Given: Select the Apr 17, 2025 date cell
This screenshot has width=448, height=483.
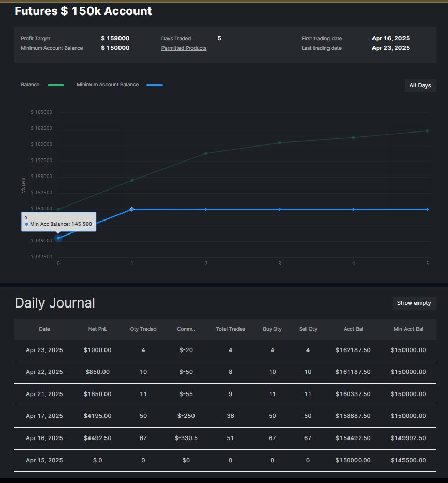Looking at the screenshot, I should 44,416.
